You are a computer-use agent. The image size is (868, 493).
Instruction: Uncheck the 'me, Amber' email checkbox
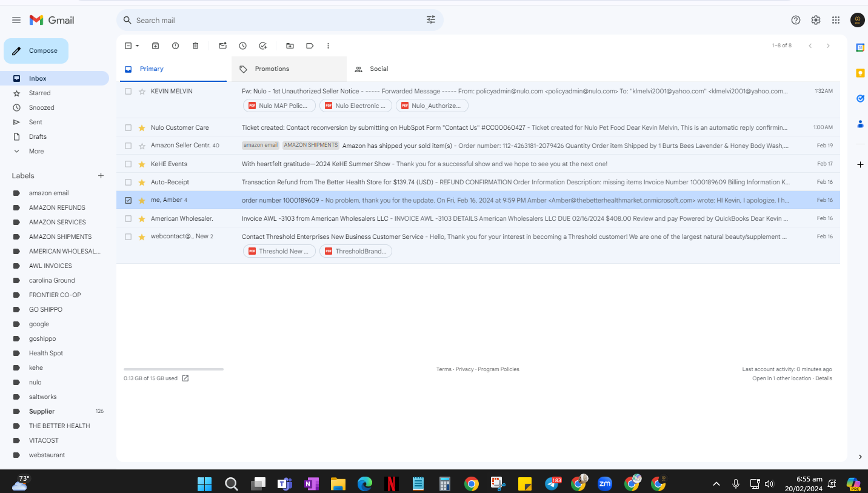point(128,200)
